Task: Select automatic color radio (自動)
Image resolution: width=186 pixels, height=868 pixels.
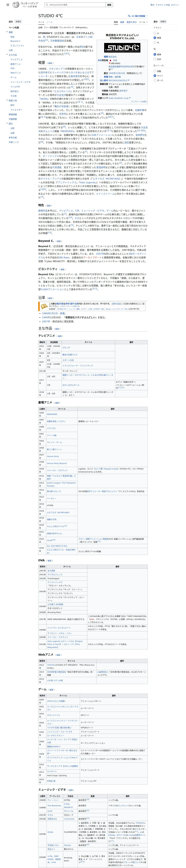Action: (155, 71)
